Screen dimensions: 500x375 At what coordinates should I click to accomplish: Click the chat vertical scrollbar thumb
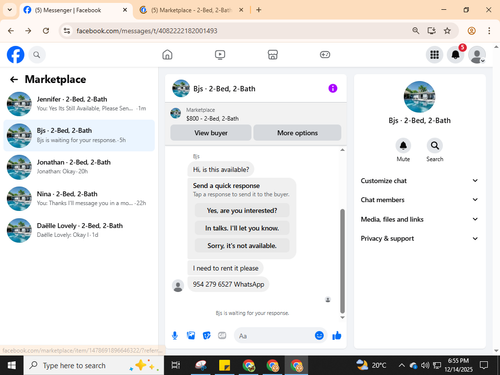(342, 261)
